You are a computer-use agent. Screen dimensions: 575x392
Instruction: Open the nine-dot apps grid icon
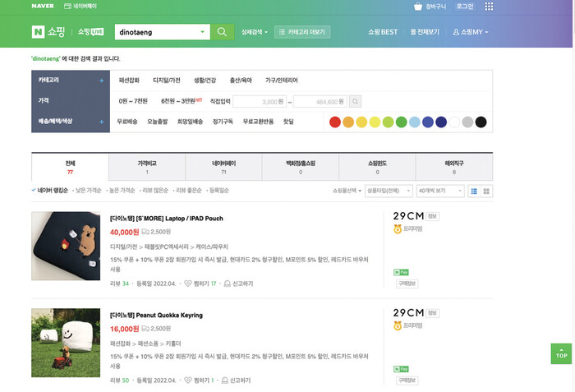(489, 7)
